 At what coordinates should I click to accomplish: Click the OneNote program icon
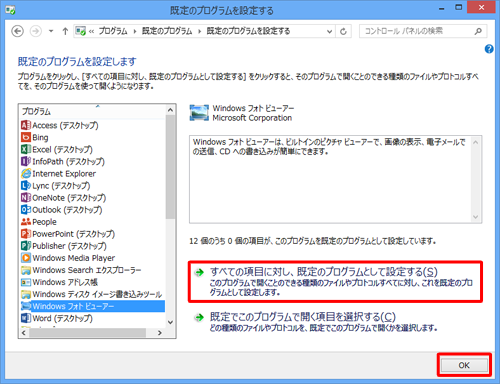tap(26, 197)
